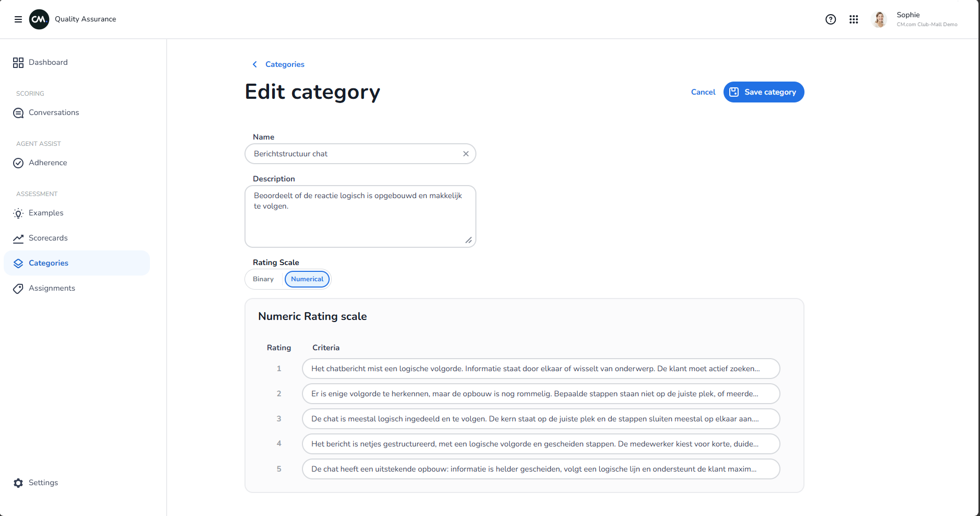Click into the Description text area
980x516 pixels.
tap(360, 216)
